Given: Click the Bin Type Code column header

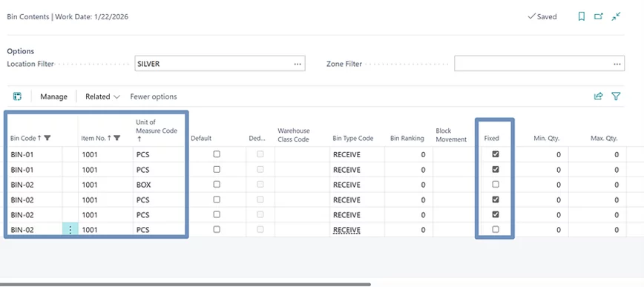Looking at the screenshot, I should 353,139.
